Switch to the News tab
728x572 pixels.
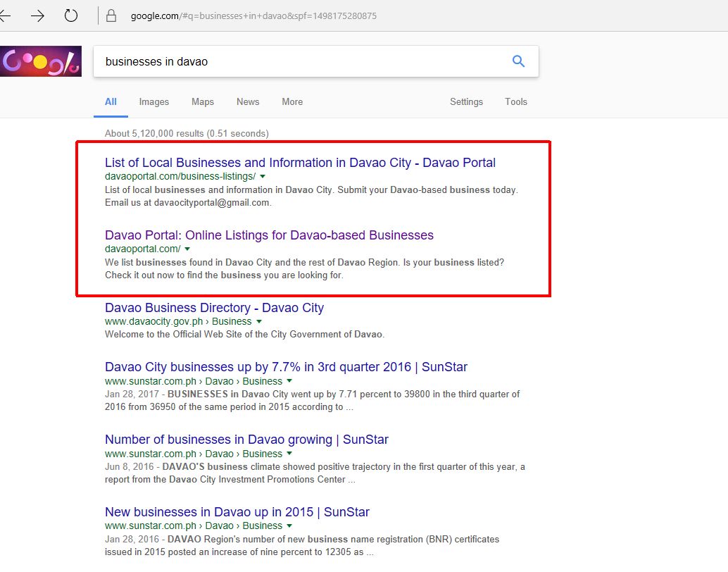point(248,101)
